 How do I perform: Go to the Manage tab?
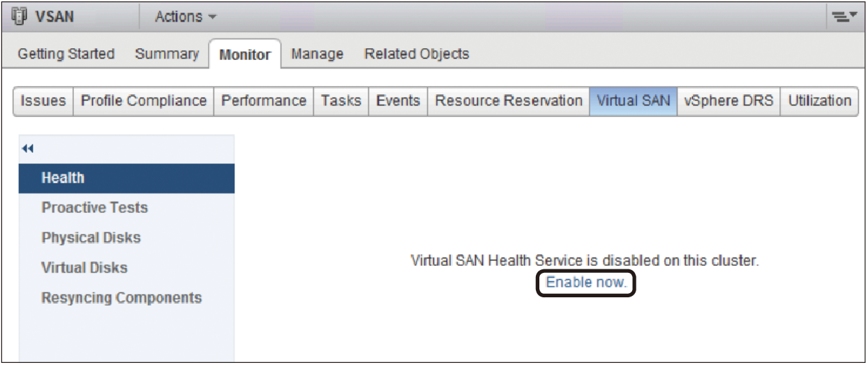click(317, 54)
